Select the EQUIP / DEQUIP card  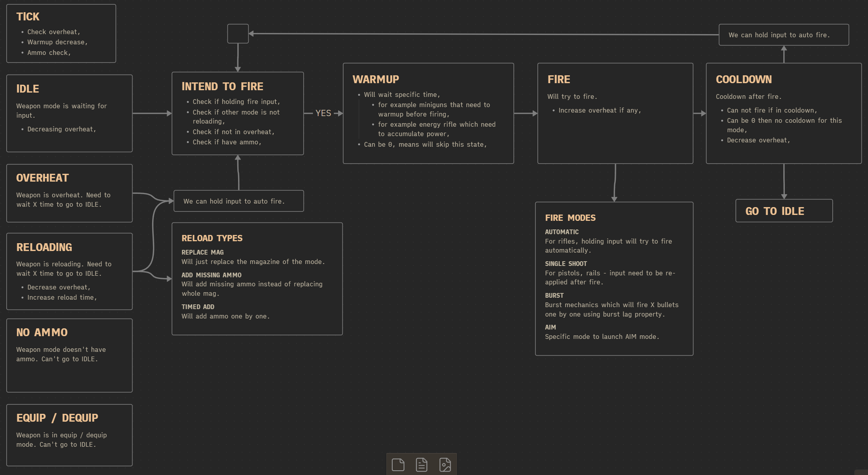(69, 435)
